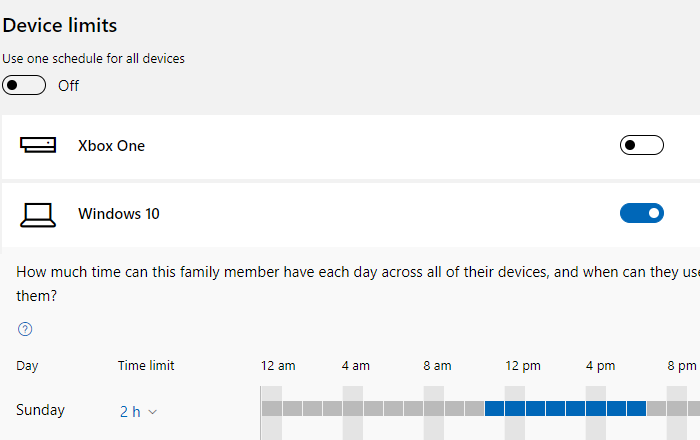Screen dimensions: 700x440
Task: Disable the Windows 10 device limits switch
Action: (641, 213)
